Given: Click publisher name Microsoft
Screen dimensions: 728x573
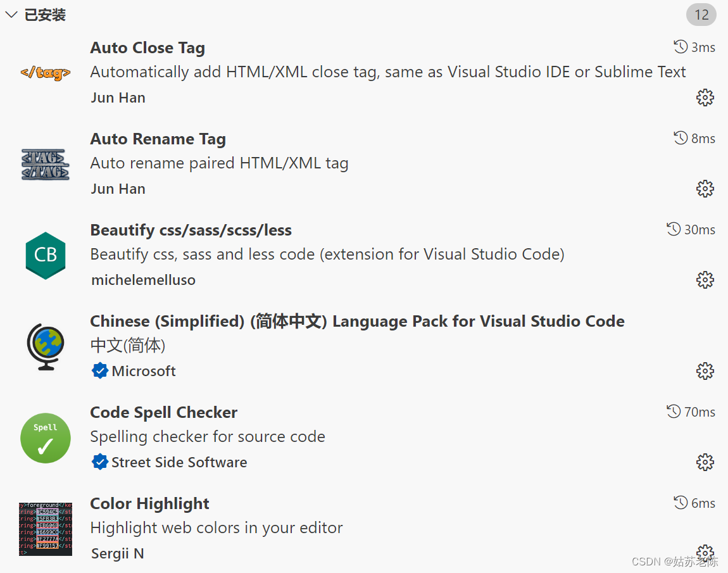Looking at the screenshot, I should 144,371.
